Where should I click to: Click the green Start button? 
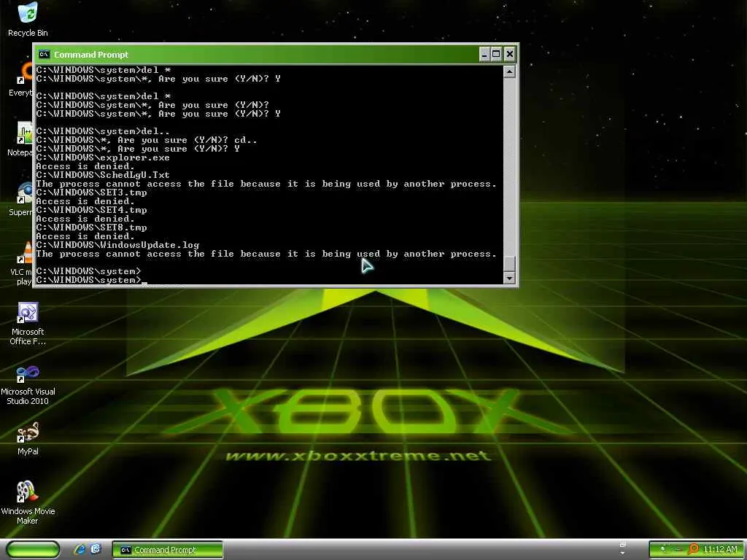pyautogui.click(x=33, y=550)
